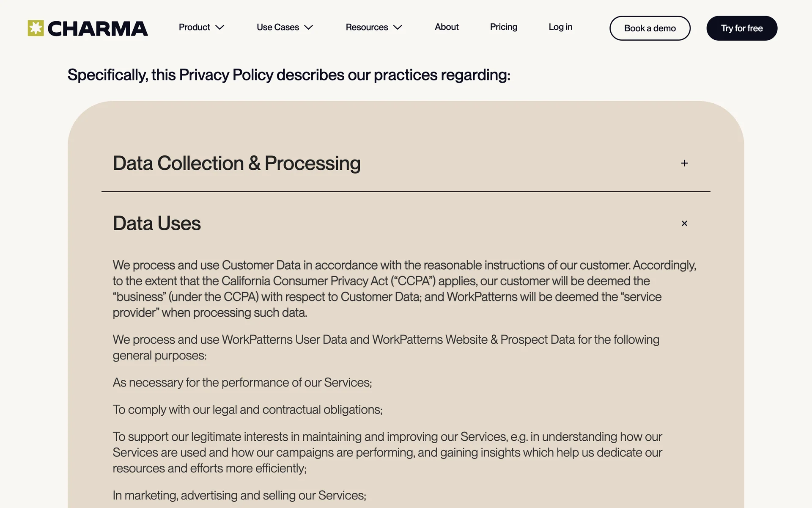Open the Use Cases menu

(x=277, y=27)
